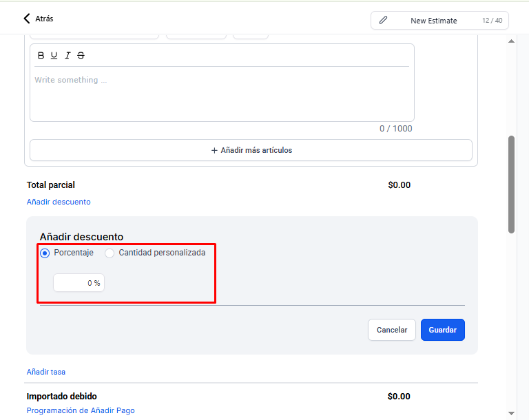
Task: Open the Añadir tasa link
Action: 46,372
